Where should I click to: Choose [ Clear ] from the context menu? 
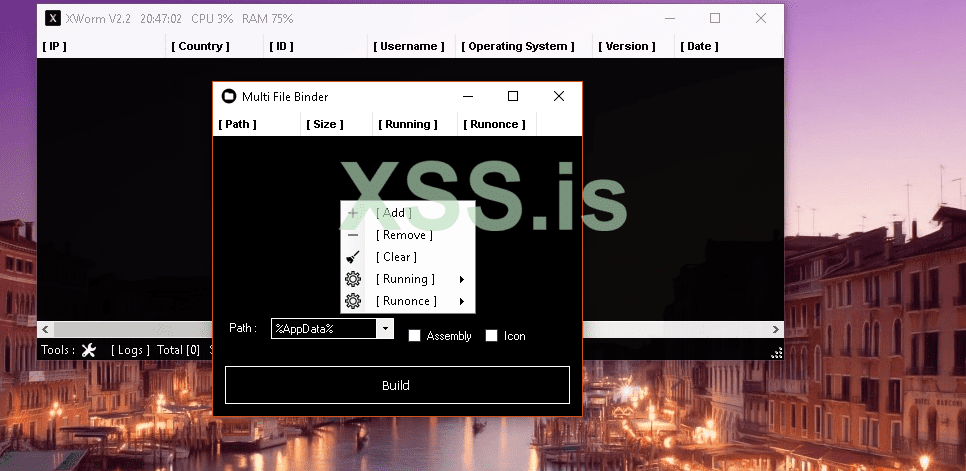(x=408, y=257)
